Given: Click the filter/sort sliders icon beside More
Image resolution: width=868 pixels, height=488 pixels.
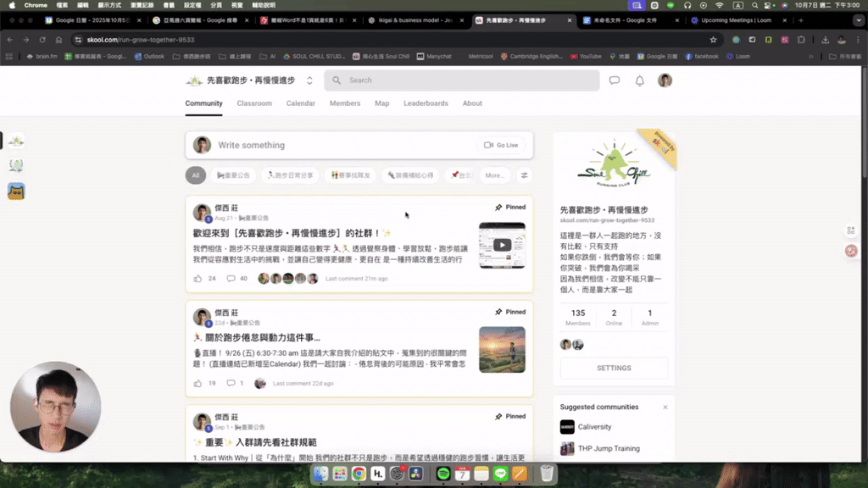Looking at the screenshot, I should pos(524,175).
